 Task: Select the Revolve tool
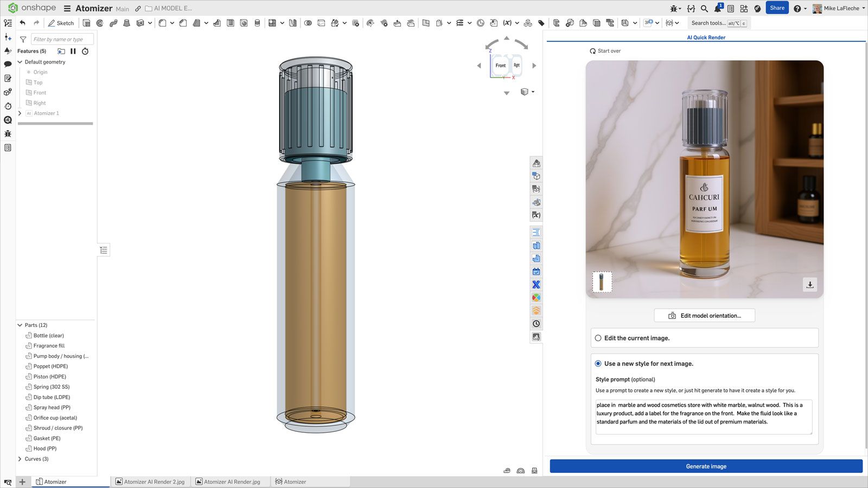(100, 23)
